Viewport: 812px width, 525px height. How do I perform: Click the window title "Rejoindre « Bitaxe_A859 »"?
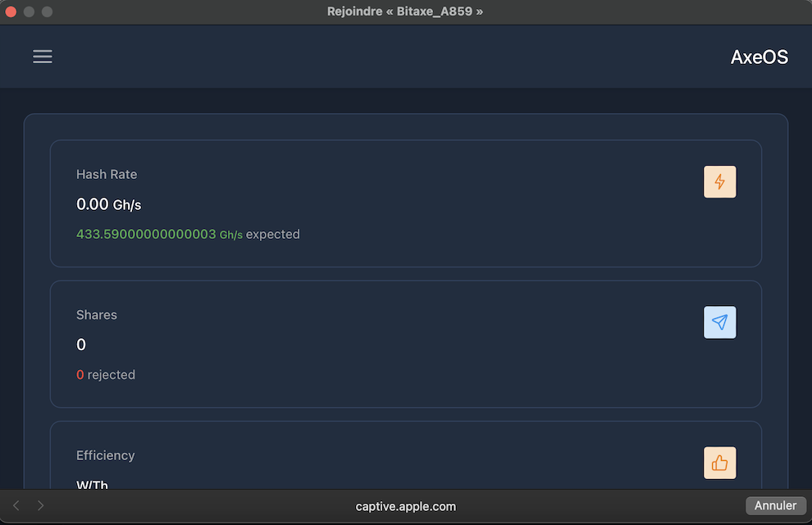[x=405, y=11]
